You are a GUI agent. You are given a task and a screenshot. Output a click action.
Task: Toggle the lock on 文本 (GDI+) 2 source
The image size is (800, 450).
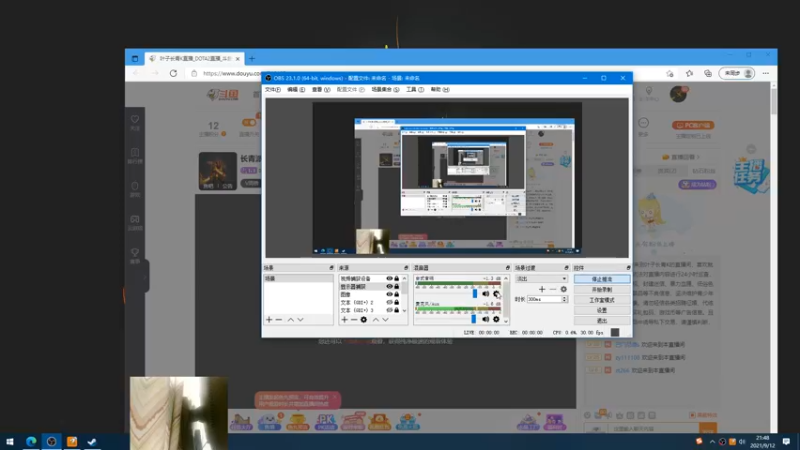[x=396, y=302]
